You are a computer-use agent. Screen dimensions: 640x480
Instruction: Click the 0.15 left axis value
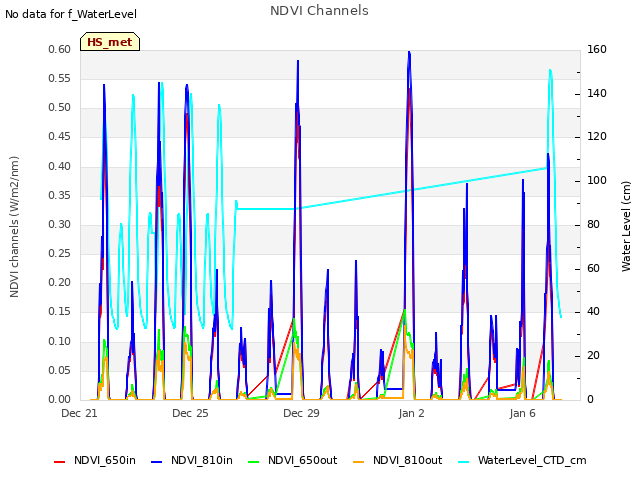60,311
